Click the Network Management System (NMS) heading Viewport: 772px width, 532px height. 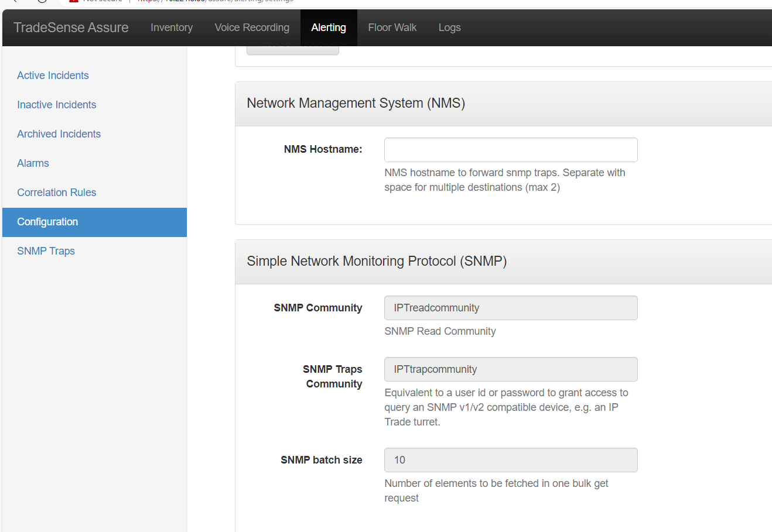pyautogui.click(x=356, y=103)
